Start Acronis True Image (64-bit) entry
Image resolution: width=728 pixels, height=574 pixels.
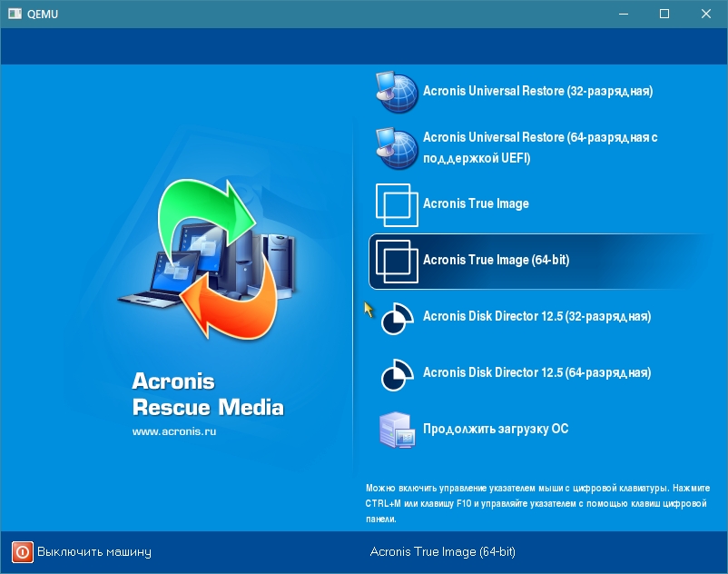496,260
